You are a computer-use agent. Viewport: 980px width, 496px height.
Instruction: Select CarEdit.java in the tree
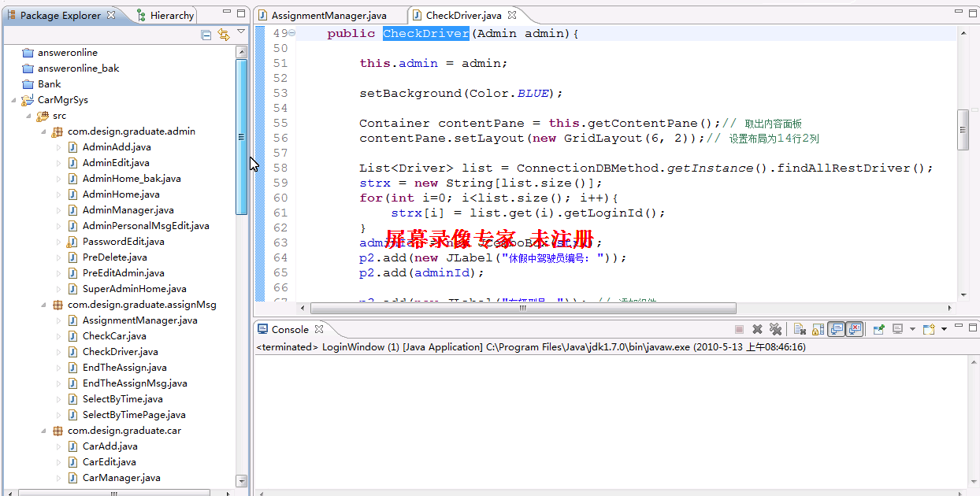(109, 462)
